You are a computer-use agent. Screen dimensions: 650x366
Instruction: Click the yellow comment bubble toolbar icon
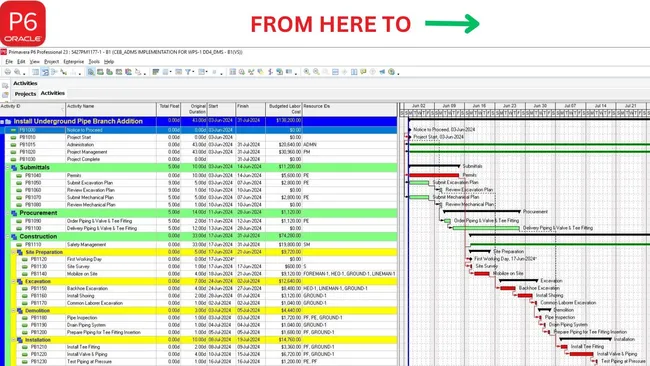[364, 72]
